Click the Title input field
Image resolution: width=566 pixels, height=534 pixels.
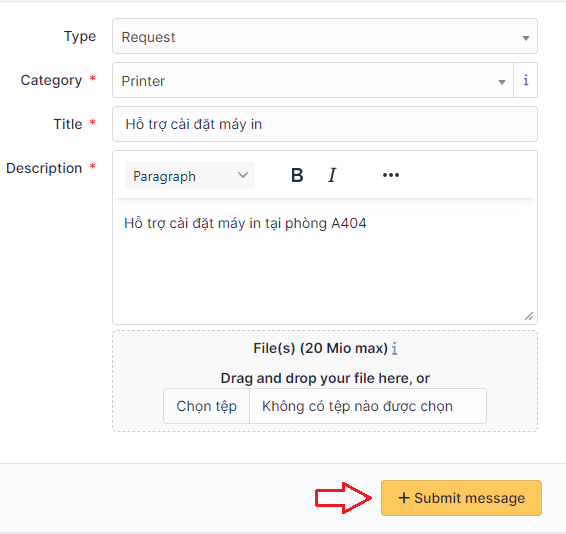[x=325, y=124]
